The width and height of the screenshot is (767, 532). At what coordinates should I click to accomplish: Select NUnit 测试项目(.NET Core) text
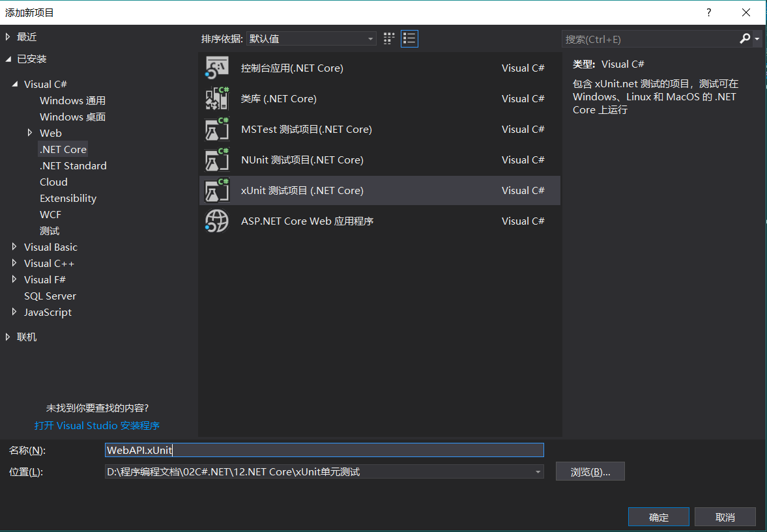pyautogui.click(x=302, y=160)
